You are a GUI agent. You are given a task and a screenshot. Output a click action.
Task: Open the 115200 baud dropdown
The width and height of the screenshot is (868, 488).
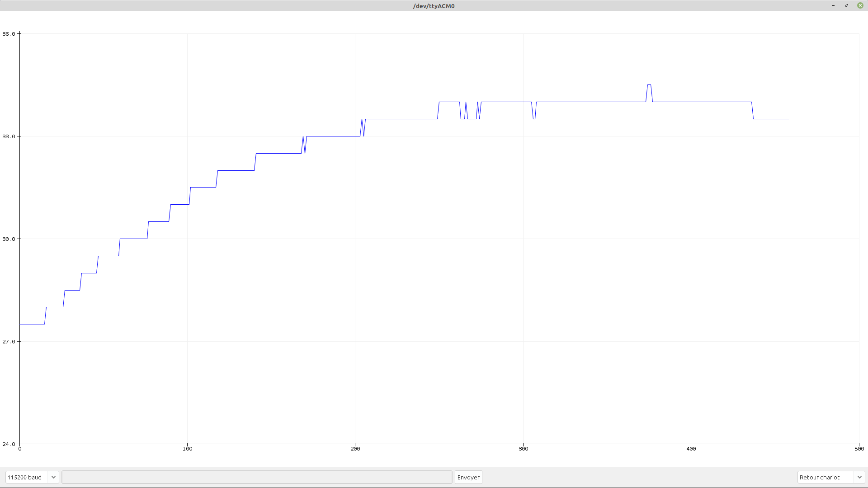pyautogui.click(x=26, y=477)
